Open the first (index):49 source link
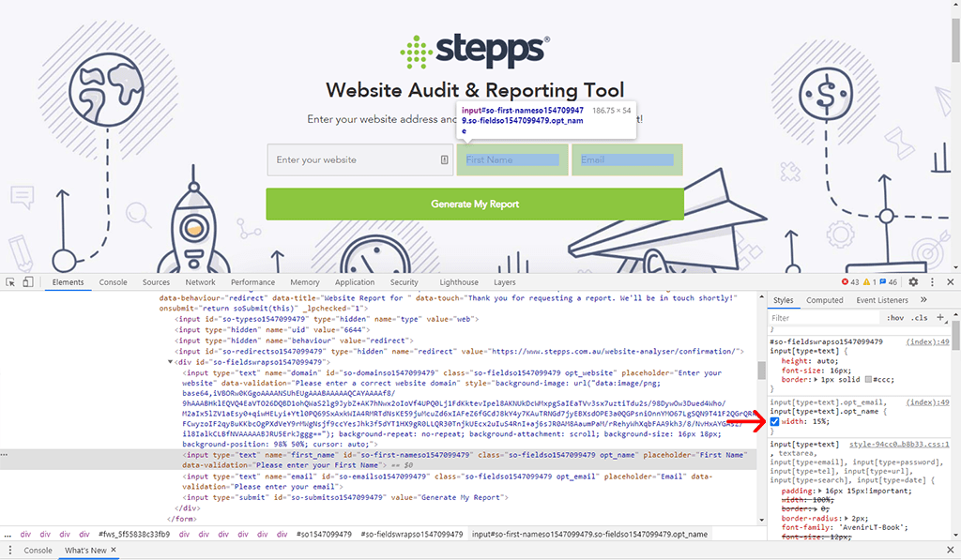The image size is (961, 560). 928,341
